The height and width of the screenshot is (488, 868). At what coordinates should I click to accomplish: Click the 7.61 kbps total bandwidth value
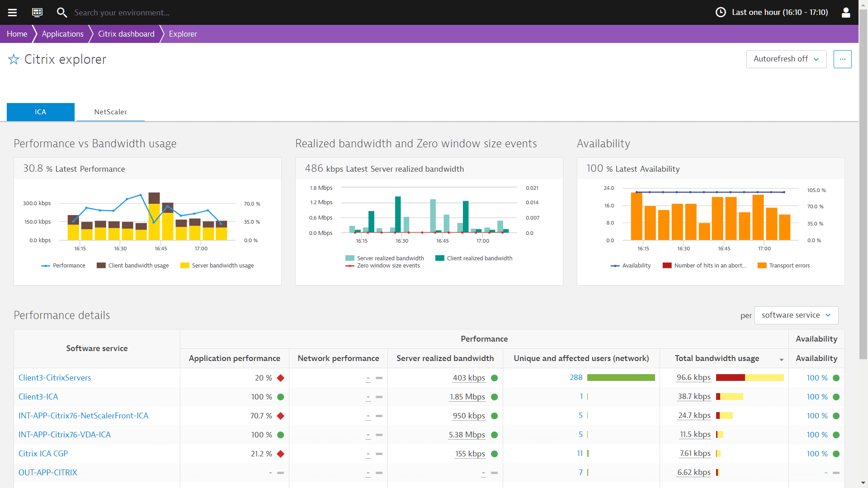695,454
